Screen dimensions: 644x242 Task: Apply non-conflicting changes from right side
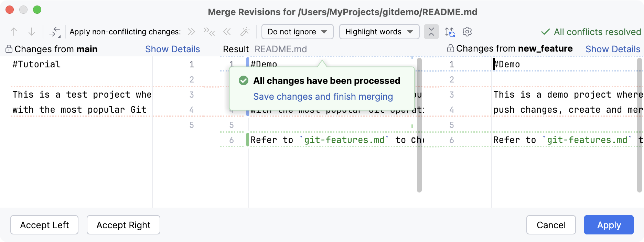(227, 32)
